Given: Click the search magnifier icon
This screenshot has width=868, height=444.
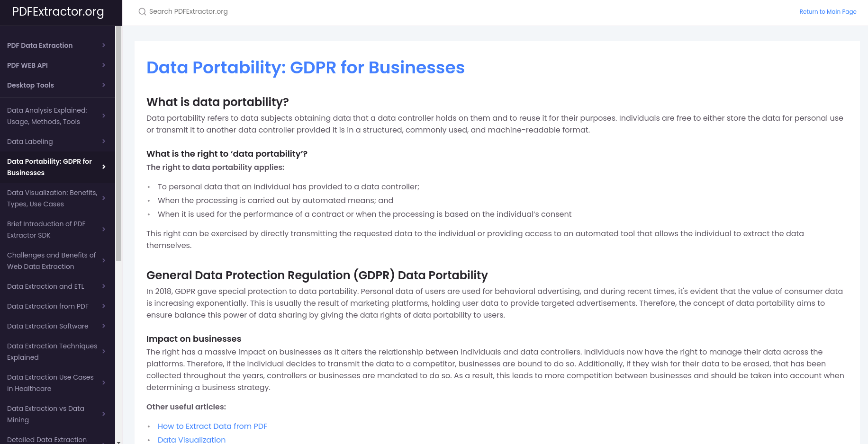Looking at the screenshot, I should click(x=142, y=12).
